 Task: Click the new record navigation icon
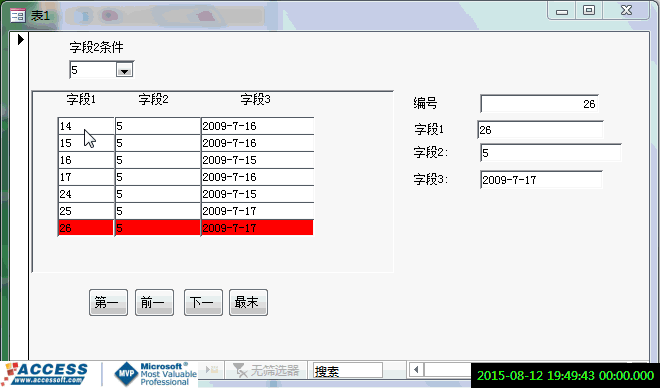click(x=212, y=370)
